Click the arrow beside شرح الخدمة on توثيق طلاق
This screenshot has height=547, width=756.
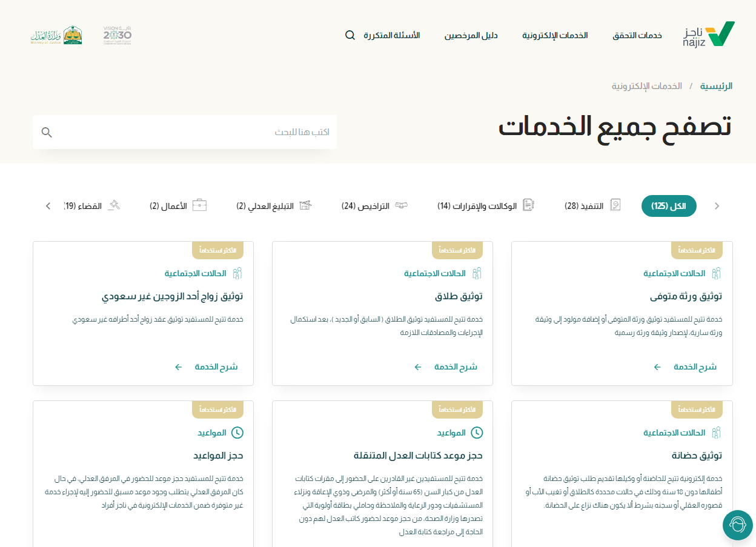tap(418, 367)
